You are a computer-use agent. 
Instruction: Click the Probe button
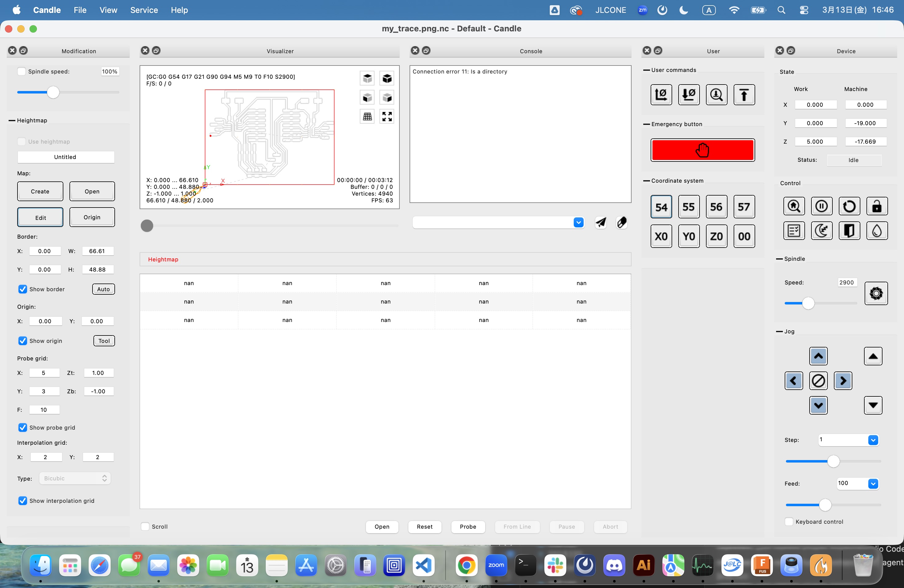tap(468, 526)
